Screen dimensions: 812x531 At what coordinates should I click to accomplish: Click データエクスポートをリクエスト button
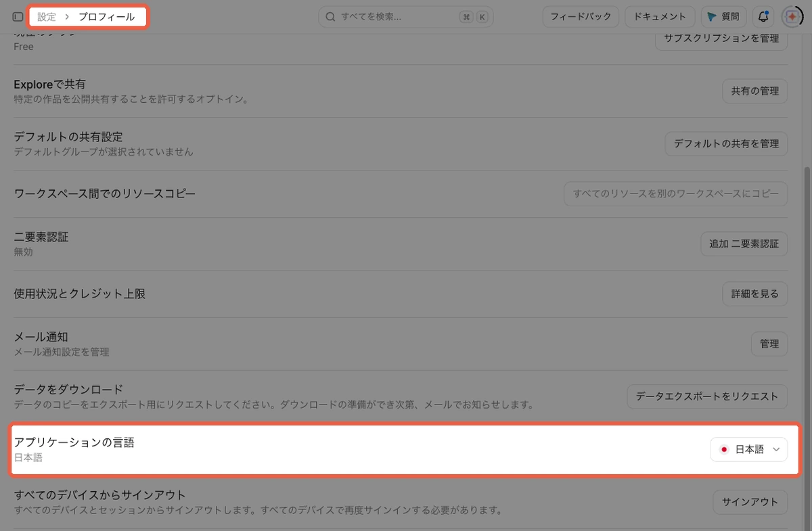coord(707,396)
